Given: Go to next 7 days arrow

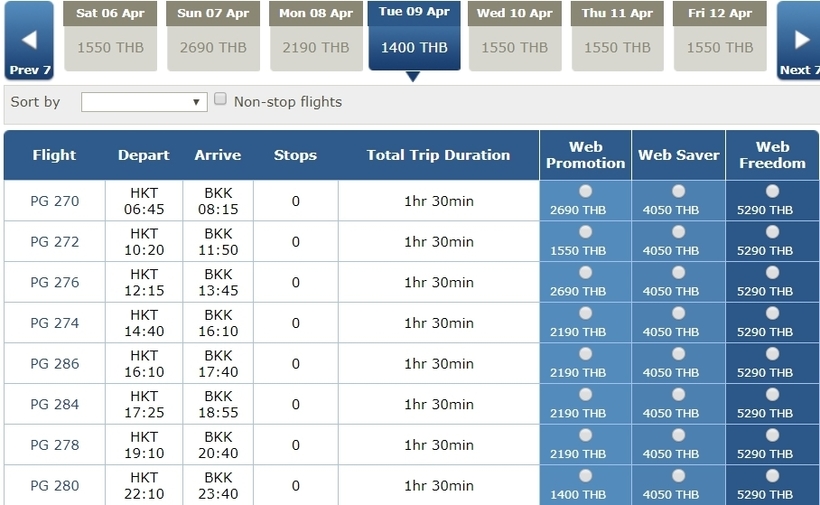Looking at the screenshot, I should pos(799,41).
